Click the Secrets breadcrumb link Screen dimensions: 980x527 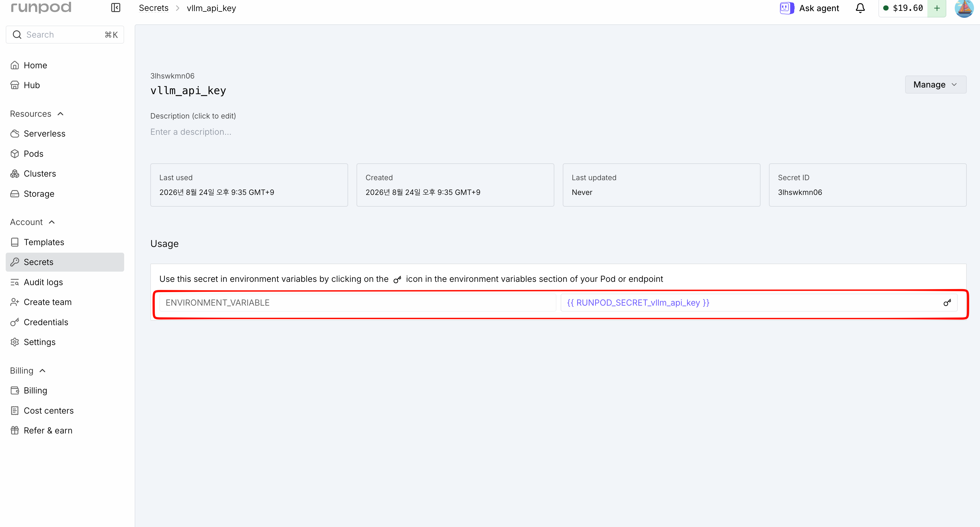tap(154, 8)
